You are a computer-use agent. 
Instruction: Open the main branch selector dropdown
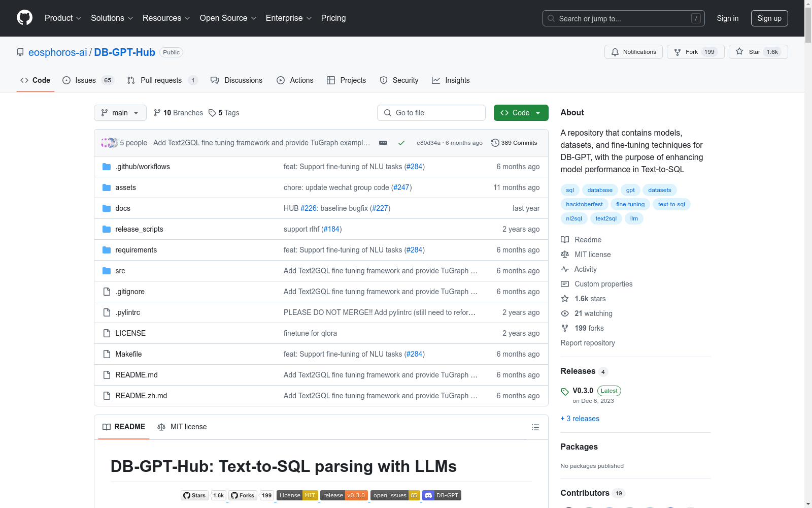[x=120, y=113]
